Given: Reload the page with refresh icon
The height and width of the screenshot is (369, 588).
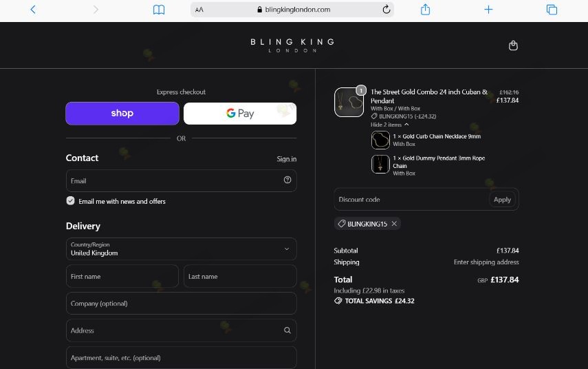Looking at the screenshot, I should [x=386, y=10].
